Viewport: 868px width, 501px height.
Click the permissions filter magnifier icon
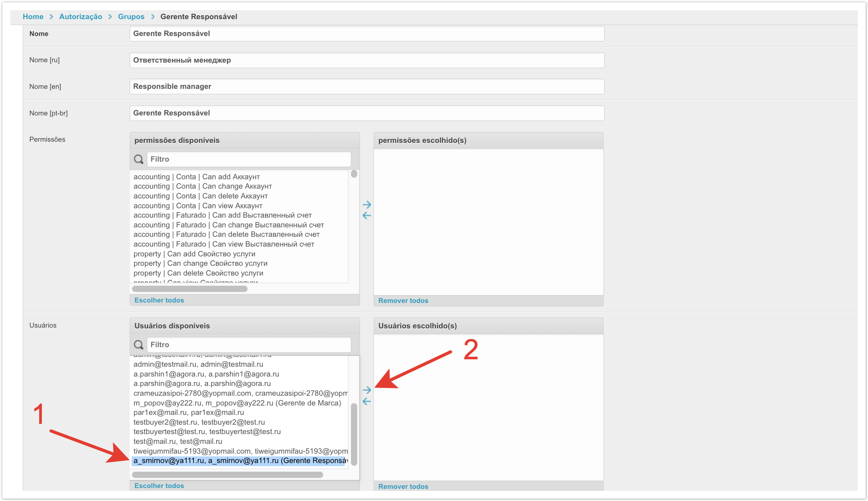[139, 159]
